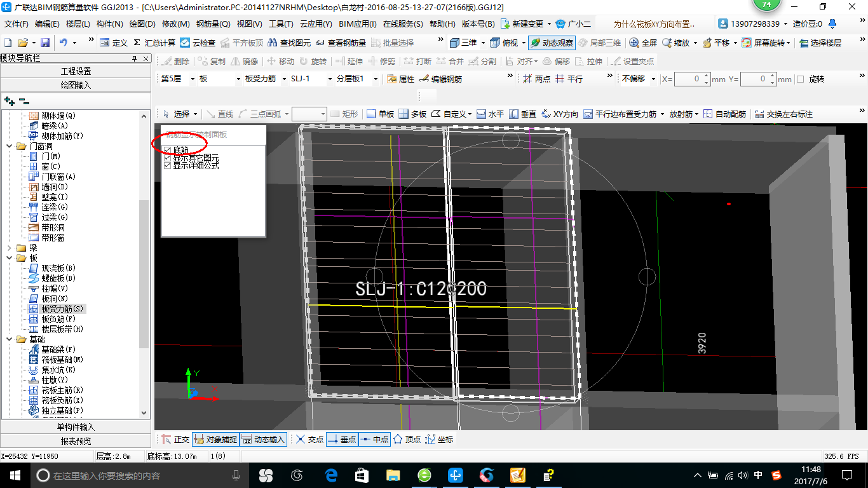The height and width of the screenshot is (488, 868).
Task: Toggle 垂点 perpendicular snap
Action: (x=342, y=439)
